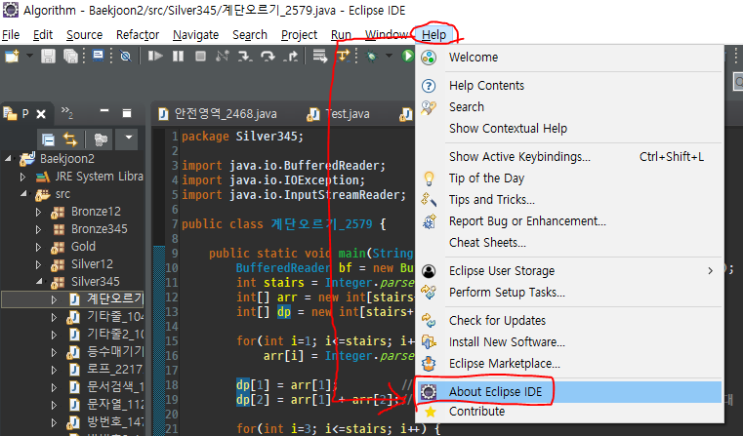Toggle Skip All Breakpoints icon
The image size is (743, 436).
click(x=126, y=56)
